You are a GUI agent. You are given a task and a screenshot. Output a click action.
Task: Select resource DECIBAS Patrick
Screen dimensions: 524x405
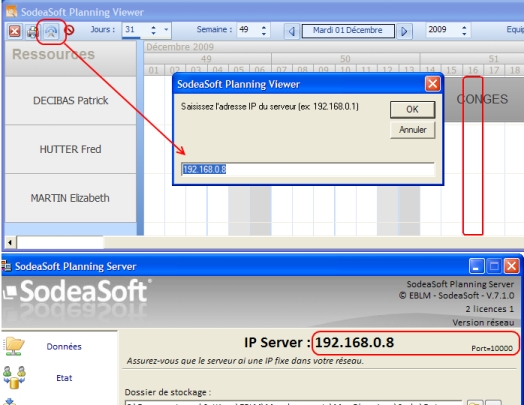pos(71,101)
